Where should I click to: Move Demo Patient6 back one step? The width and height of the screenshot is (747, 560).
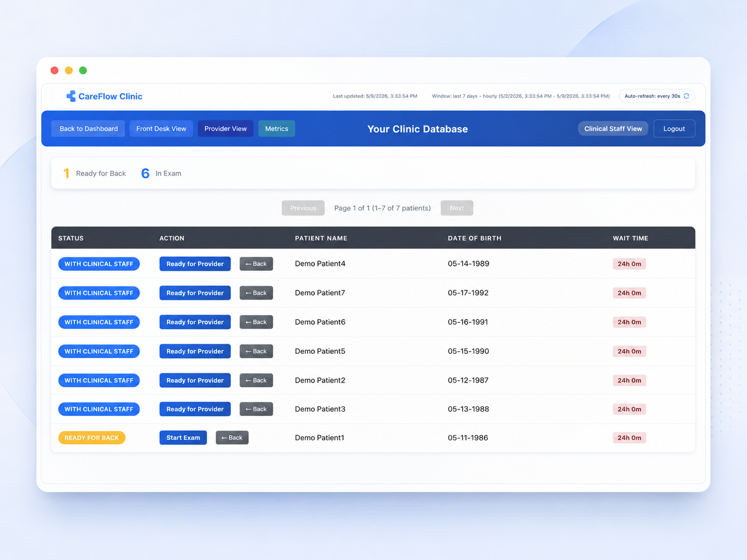[x=256, y=322]
